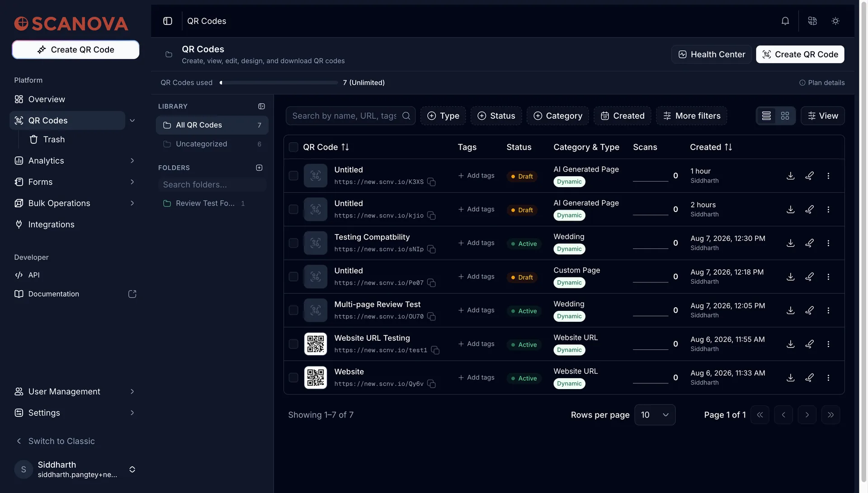Viewport: 868px width, 493px height.
Task: Open the Type filter dropdown
Action: pyautogui.click(x=443, y=116)
